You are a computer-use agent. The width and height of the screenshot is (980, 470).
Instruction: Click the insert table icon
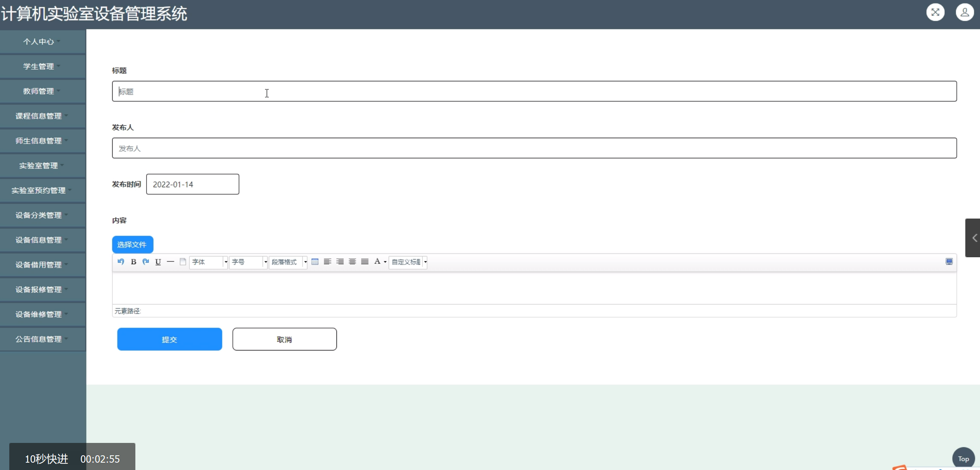pyautogui.click(x=315, y=262)
